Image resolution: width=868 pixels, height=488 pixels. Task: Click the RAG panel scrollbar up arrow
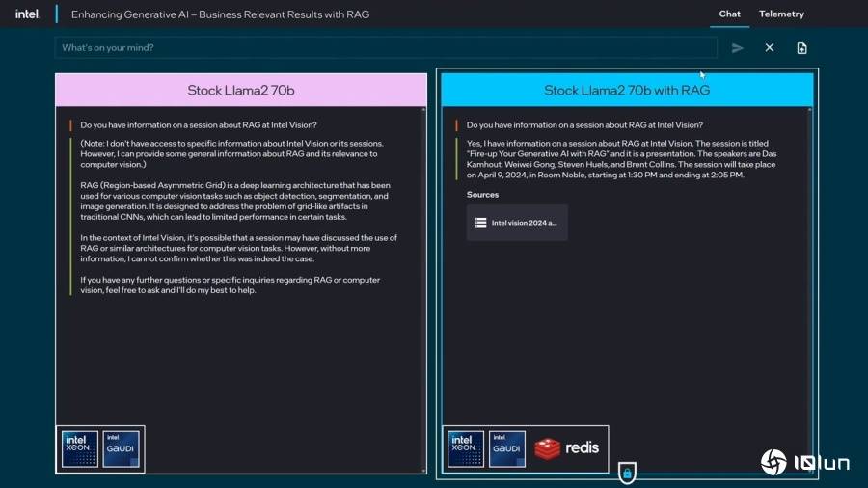click(809, 110)
